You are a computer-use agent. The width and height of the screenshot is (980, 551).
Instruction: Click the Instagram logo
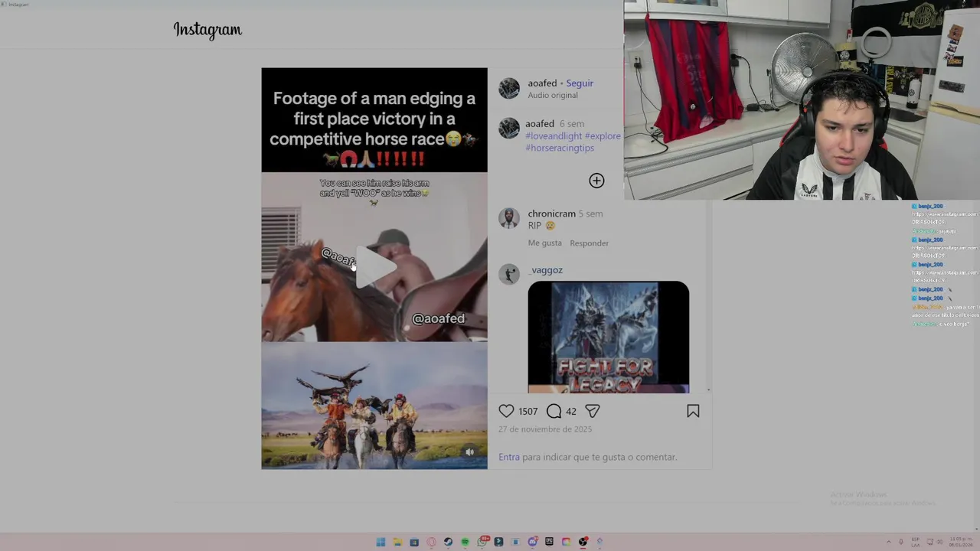(207, 30)
